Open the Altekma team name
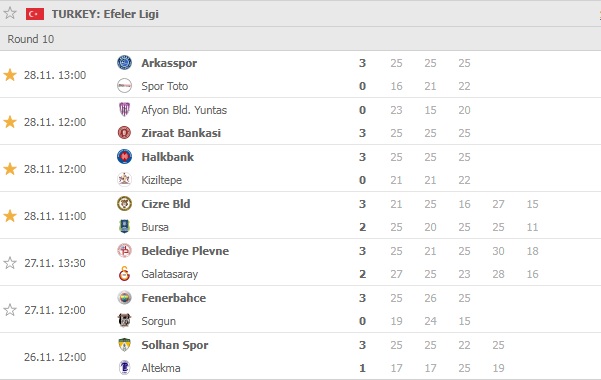 pos(161,368)
